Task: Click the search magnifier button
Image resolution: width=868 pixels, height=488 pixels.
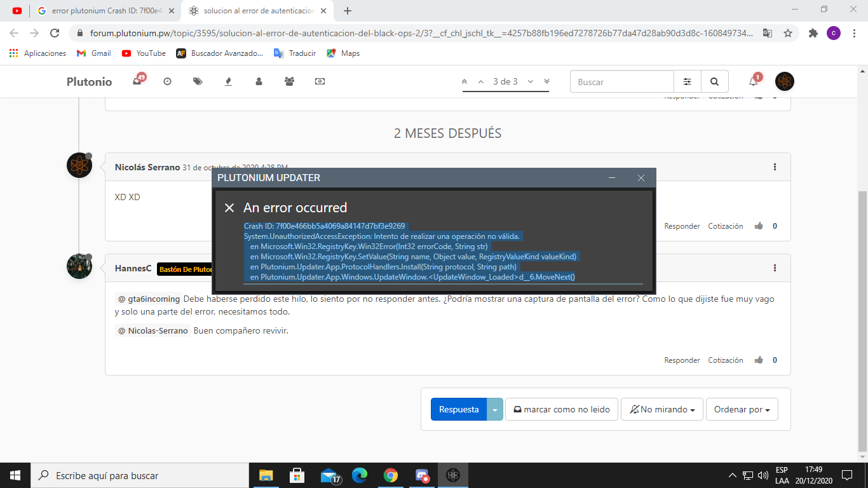Action: tap(714, 81)
